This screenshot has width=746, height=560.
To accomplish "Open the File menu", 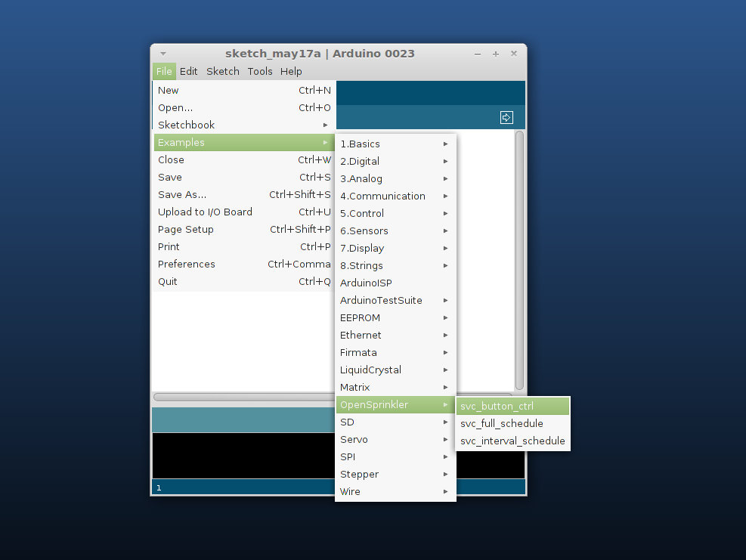I will pos(164,71).
